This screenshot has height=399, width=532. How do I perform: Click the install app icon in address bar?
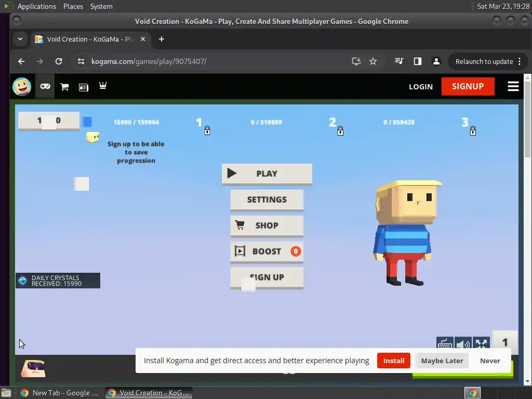coord(356,61)
